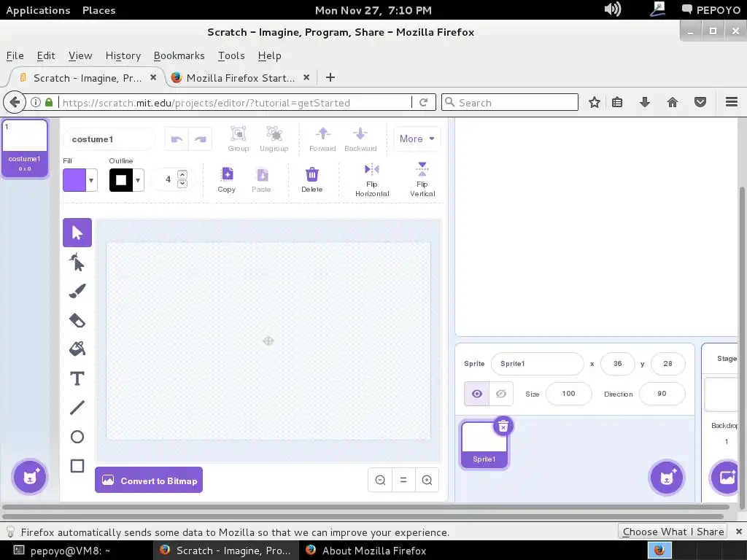This screenshot has height=560, width=747.
Task: Show the sprite with eye icon
Action: pos(477,394)
